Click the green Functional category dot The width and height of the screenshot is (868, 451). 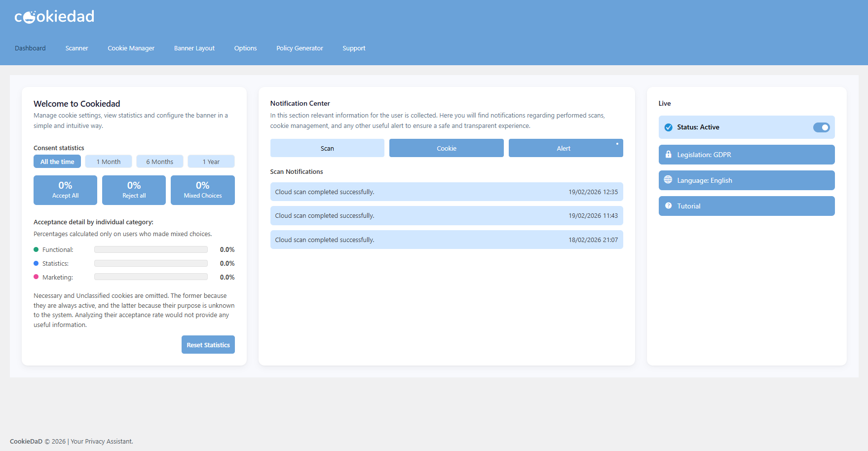[x=36, y=249]
